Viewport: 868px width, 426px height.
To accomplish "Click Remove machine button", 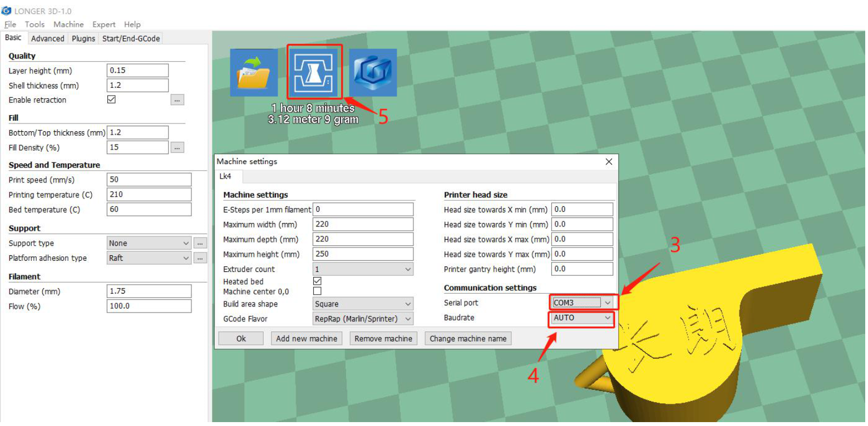I will pyautogui.click(x=383, y=338).
